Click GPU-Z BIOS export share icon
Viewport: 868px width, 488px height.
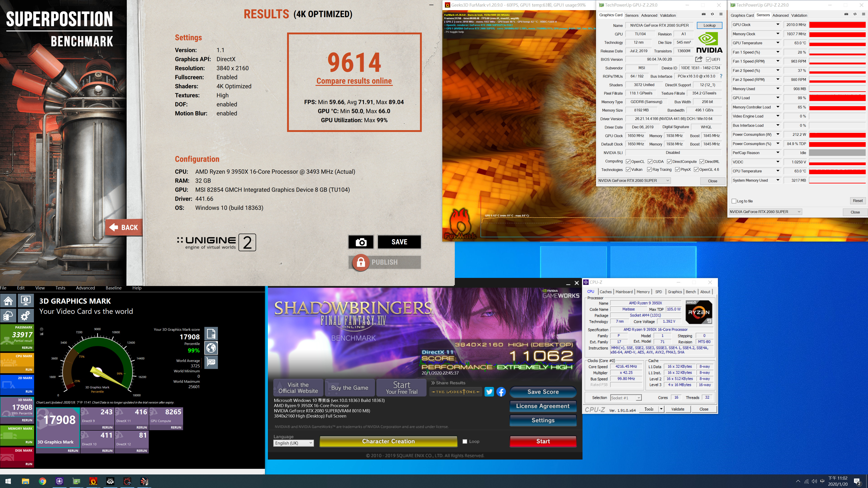coord(699,59)
